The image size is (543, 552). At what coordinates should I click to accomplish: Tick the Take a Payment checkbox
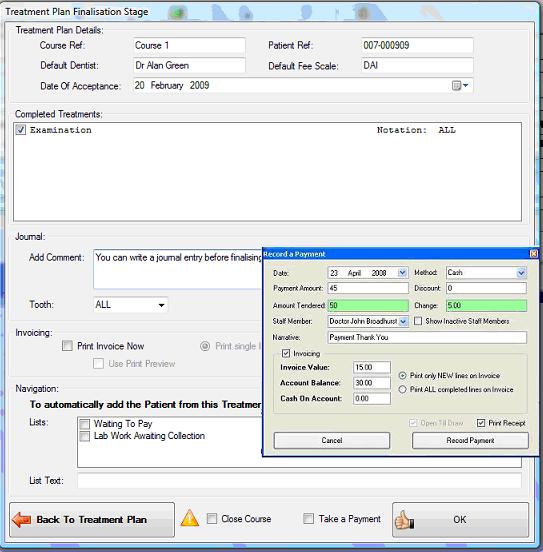click(x=308, y=519)
